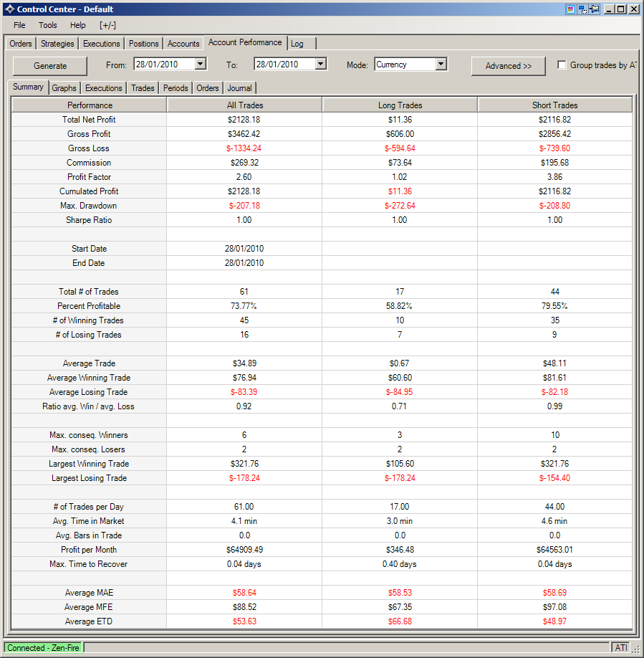The height and width of the screenshot is (658, 644).
Task: Click the Long Trades column header
Action: pyautogui.click(x=400, y=105)
